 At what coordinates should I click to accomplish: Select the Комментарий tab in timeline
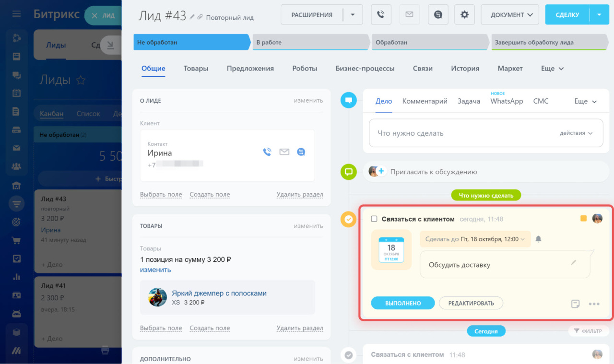(x=425, y=101)
